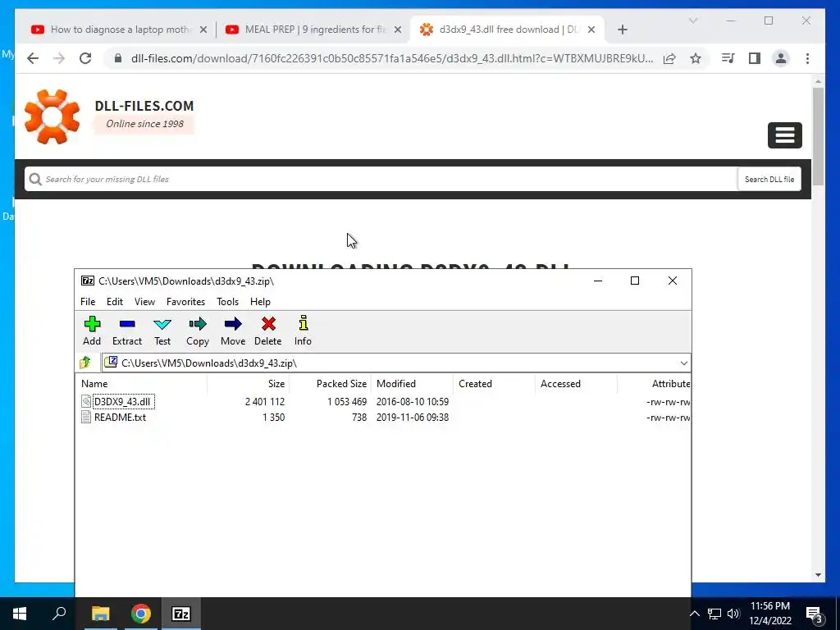This screenshot has height=630, width=840.
Task: Toggle Chrome side panel
Action: click(755, 58)
